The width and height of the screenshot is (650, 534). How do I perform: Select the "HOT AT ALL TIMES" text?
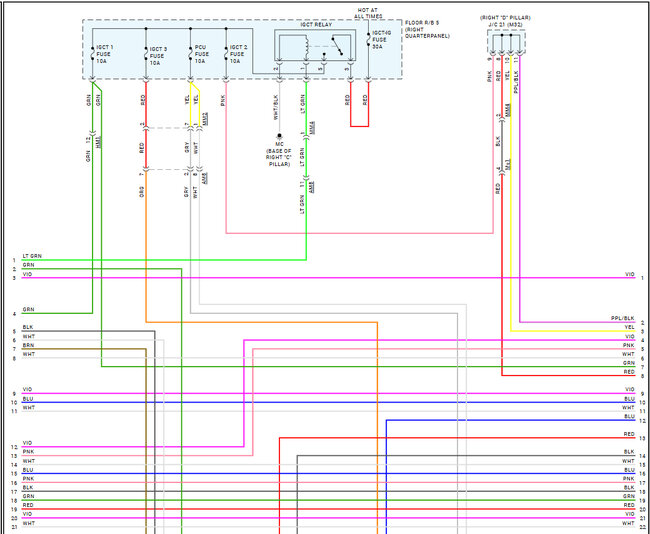[368, 13]
